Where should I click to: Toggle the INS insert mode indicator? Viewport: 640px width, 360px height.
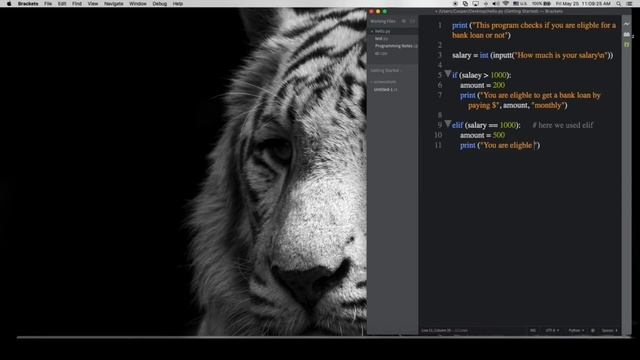(533, 331)
